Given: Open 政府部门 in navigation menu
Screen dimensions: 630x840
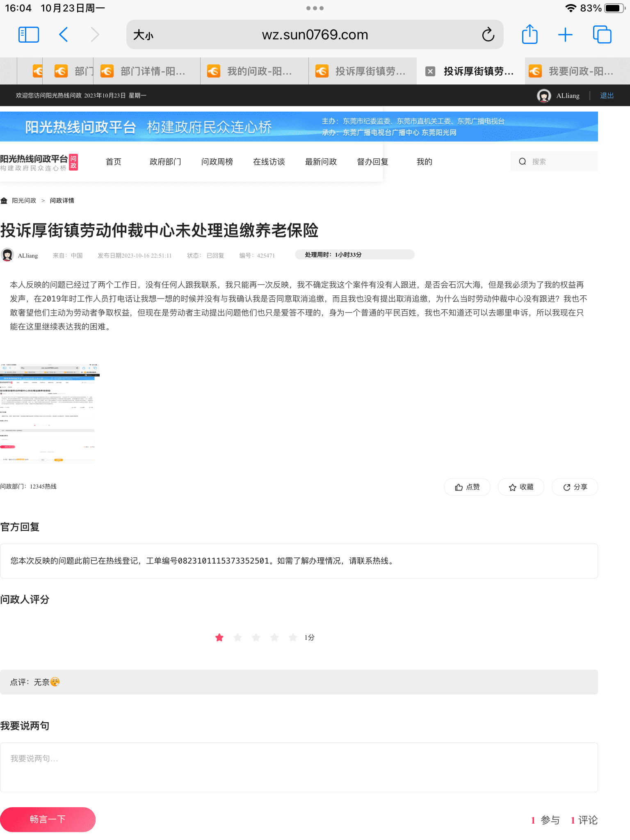Looking at the screenshot, I should pyautogui.click(x=165, y=162).
